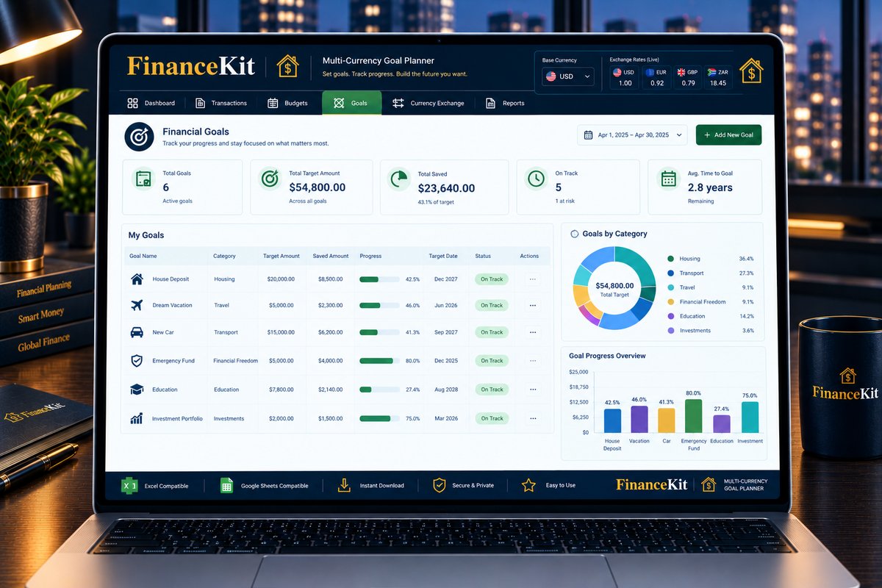Open the actions menu for Dream Vacation
The image size is (882, 588).
coord(532,305)
